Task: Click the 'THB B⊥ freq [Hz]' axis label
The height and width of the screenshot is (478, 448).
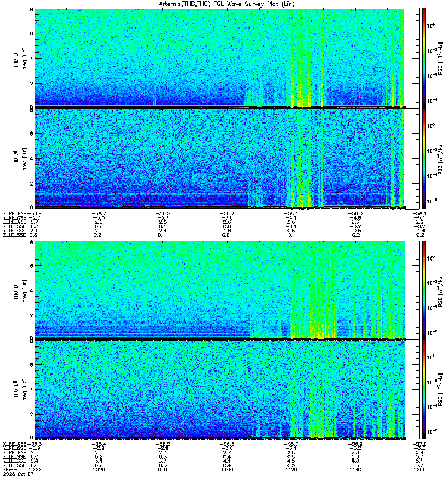Action: click(x=20, y=58)
